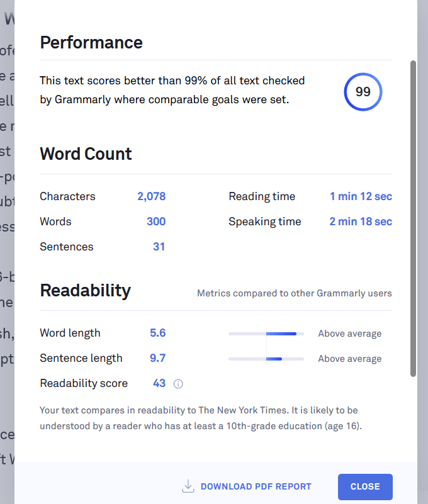This screenshot has width=428, height=504.
Task: Click the Words count showing 300
Action: point(158,221)
